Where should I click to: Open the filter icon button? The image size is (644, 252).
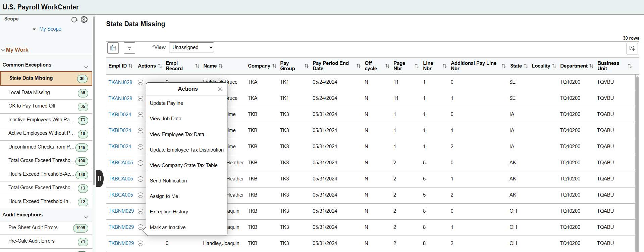pos(129,48)
